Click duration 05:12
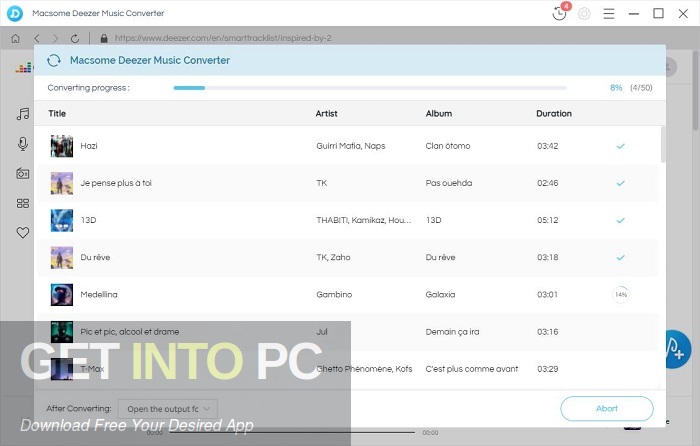This screenshot has width=700, height=446. click(547, 220)
